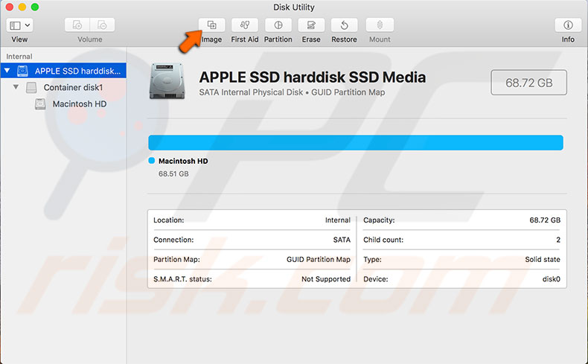Screen dimensions: 588x364
Task: Click the 68.51 GB size text
Action: [173, 173]
